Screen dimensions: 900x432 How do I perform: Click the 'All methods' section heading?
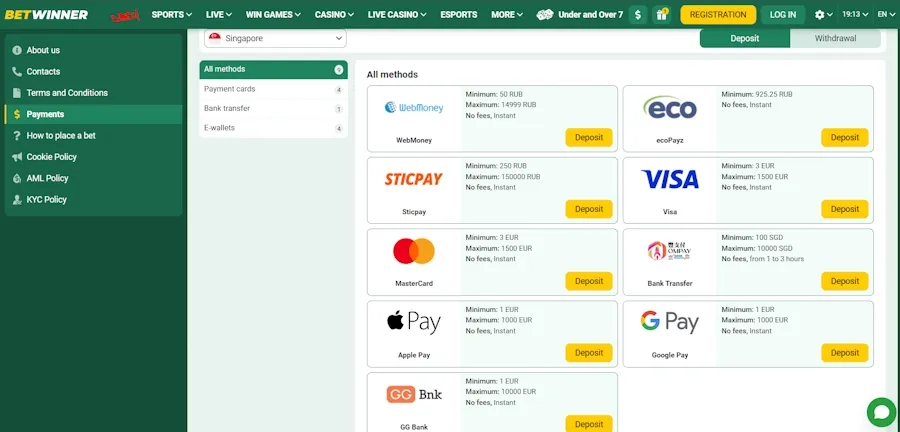pos(392,75)
